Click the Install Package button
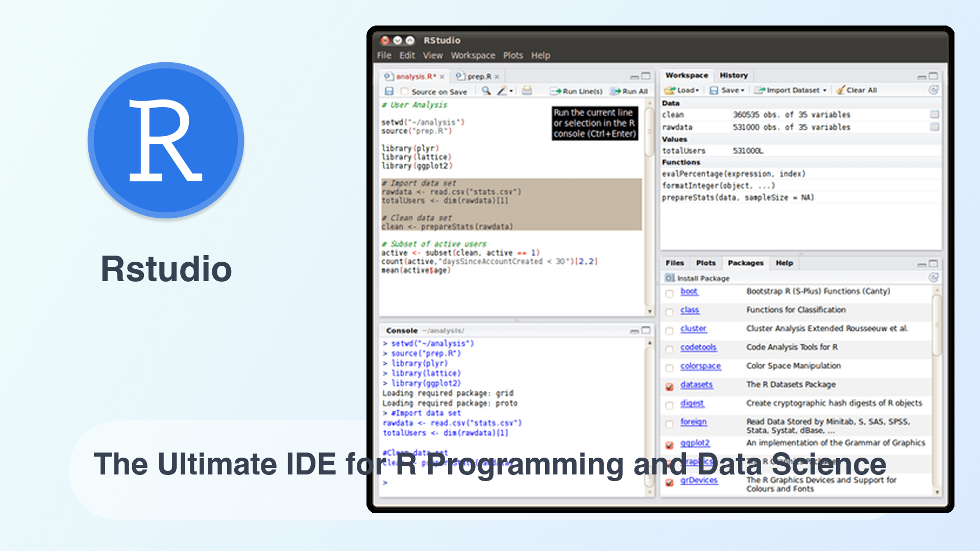 coord(697,278)
